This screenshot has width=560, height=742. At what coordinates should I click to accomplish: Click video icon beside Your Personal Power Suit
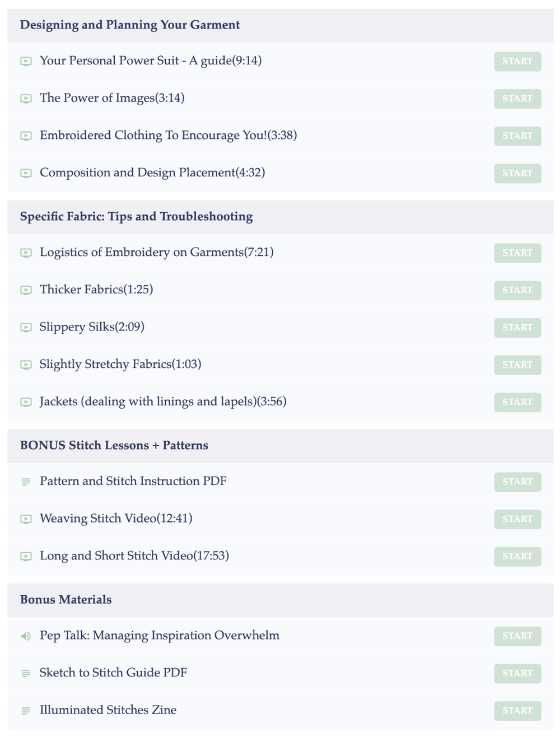[26, 61]
